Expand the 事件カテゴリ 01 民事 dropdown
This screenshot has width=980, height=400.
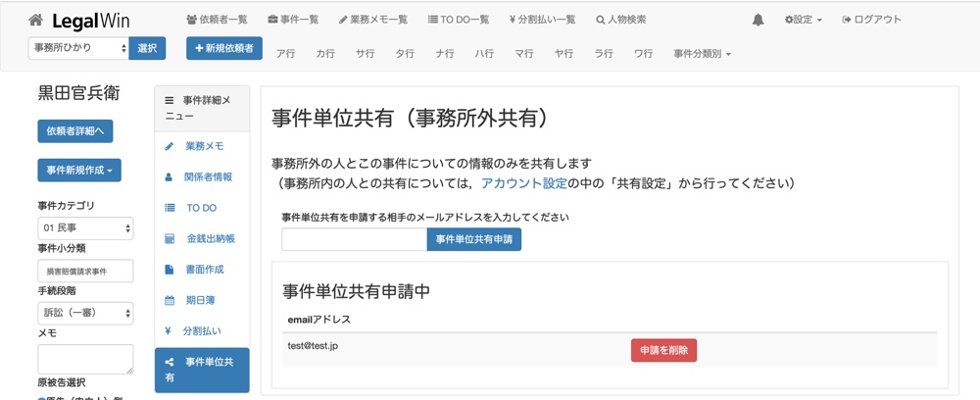click(85, 228)
